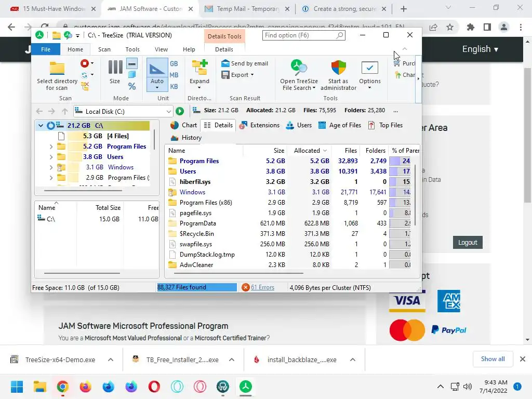
Task: Switch to the Extensions tab
Action: pos(259,125)
